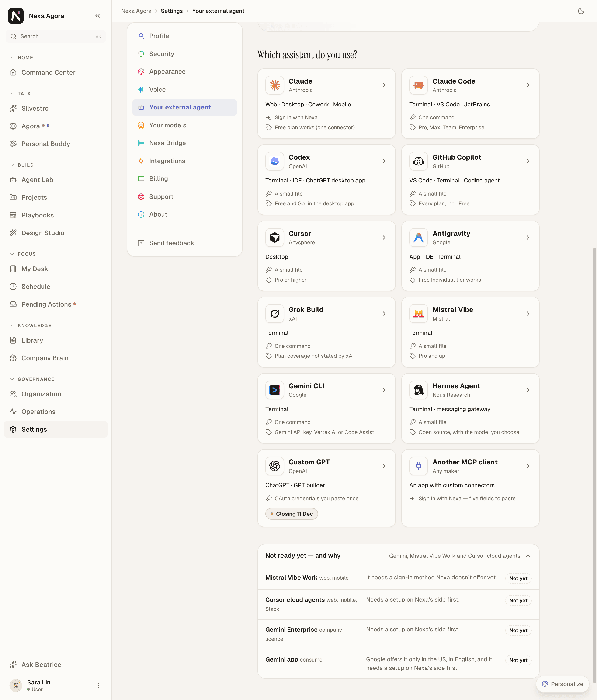Focus the Search field in the sidebar
597x700 pixels.
click(56, 36)
